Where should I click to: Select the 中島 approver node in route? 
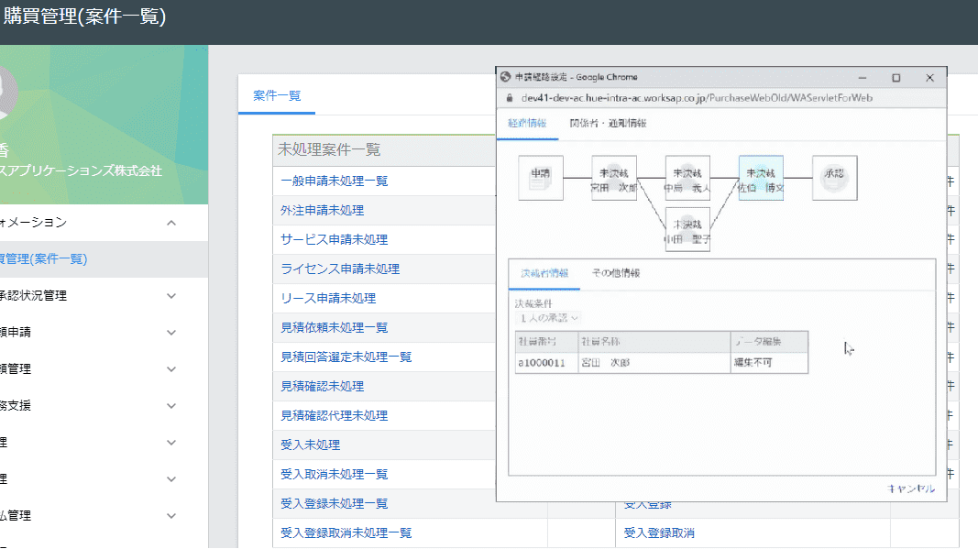(687, 178)
